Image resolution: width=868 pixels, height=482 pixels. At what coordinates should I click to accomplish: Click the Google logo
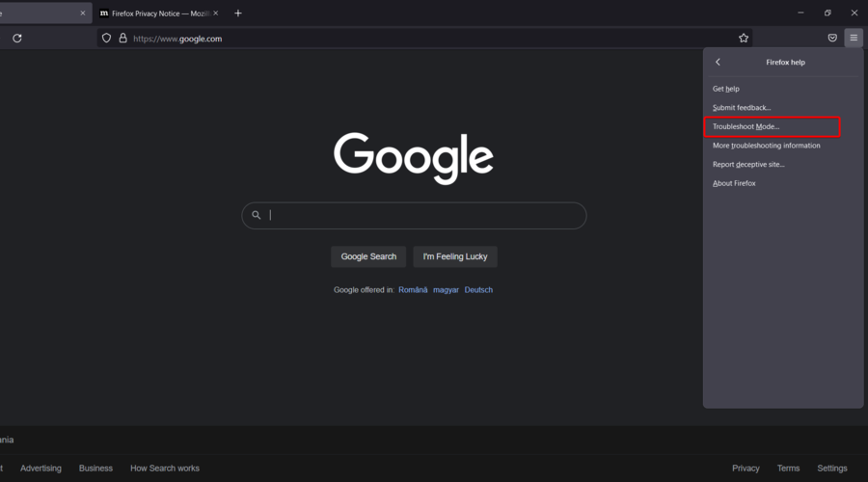[x=414, y=158]
